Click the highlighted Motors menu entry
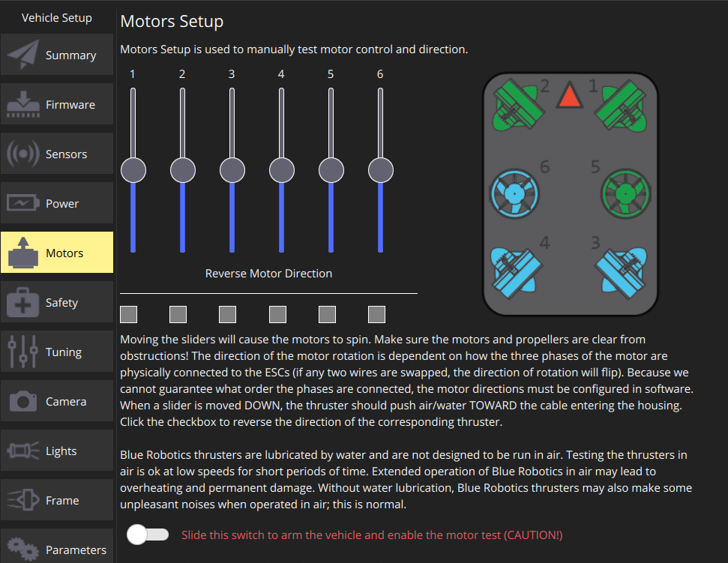 (56, 252)
